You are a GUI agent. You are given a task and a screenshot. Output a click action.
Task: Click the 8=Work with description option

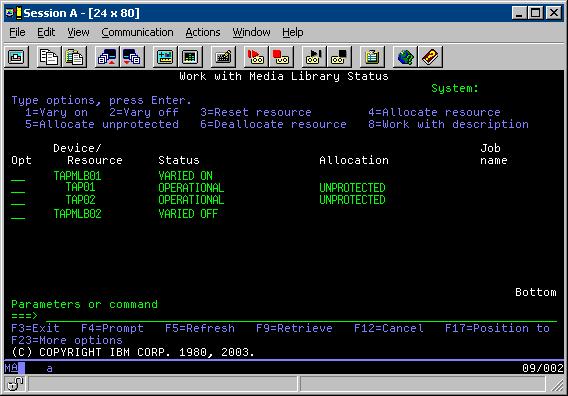point(448,124)
